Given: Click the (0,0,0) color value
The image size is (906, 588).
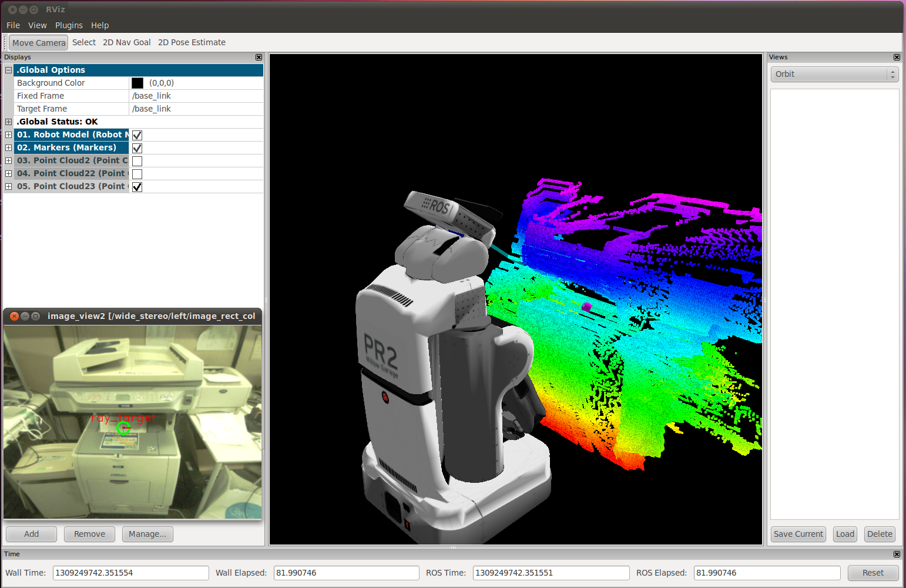Looking at the screenshot, I should [162, 83].
